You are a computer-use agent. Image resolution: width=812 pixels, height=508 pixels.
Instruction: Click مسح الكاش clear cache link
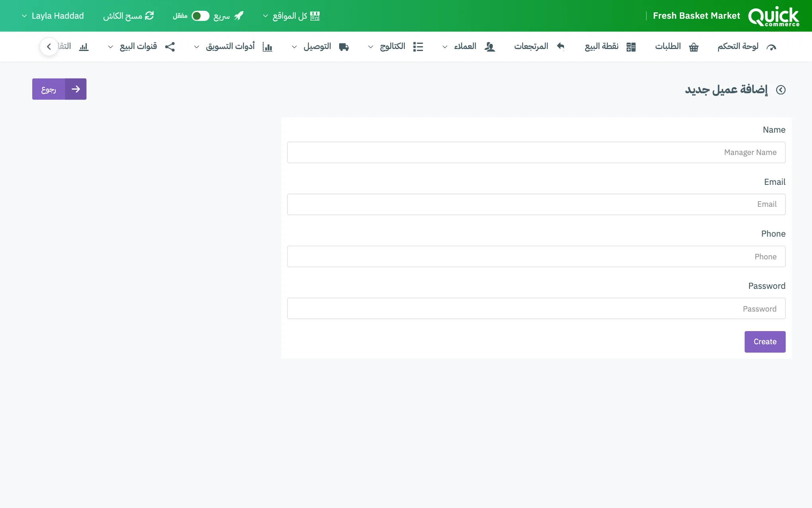[x=128, y=16]
